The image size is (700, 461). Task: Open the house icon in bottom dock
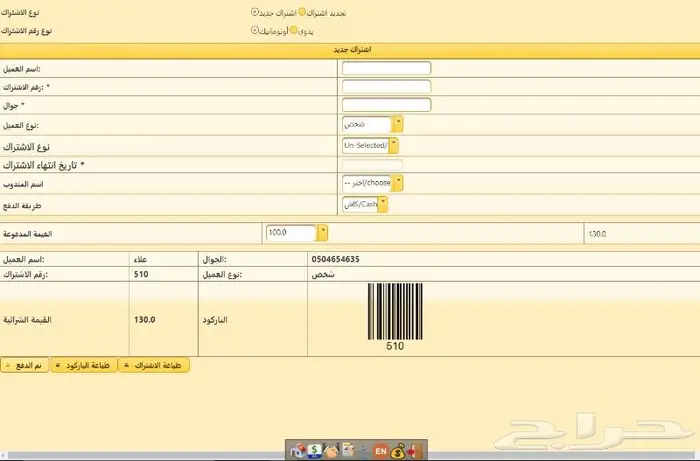(297, 451)
